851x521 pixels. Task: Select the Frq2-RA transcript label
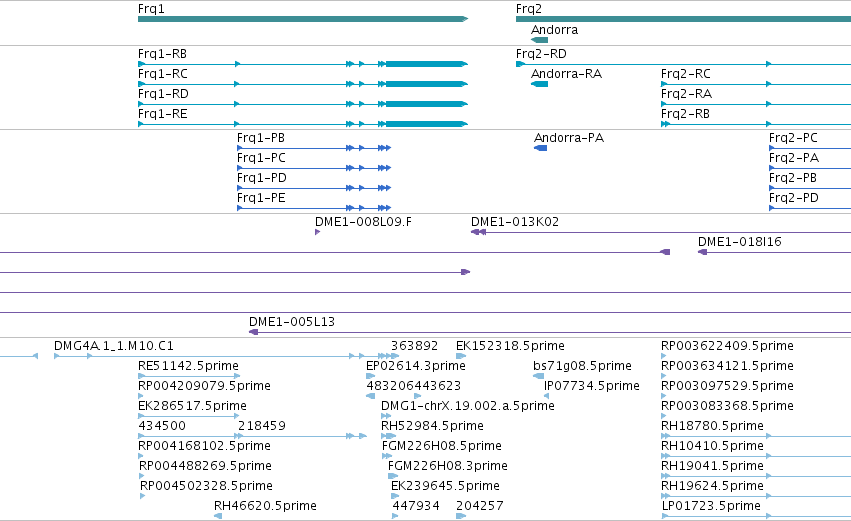point(686,94)
